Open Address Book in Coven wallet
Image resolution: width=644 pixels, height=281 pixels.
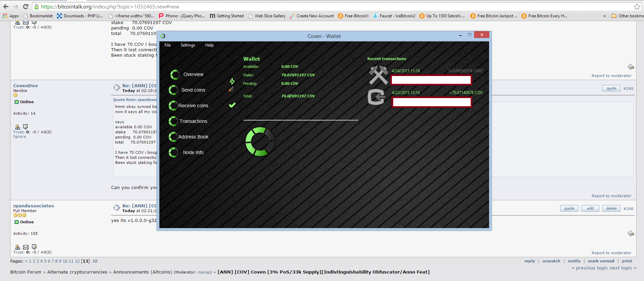[x=193, y=137]
